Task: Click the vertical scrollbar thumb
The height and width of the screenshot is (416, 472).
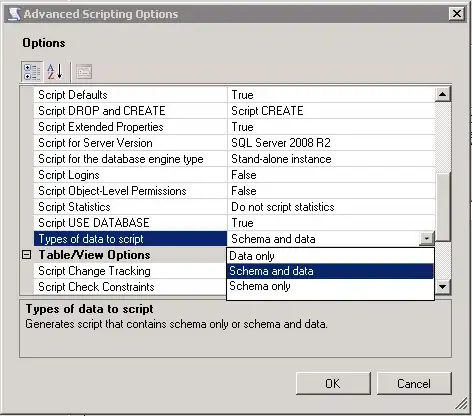Action: pyautogui.click(x=443, y=207)
